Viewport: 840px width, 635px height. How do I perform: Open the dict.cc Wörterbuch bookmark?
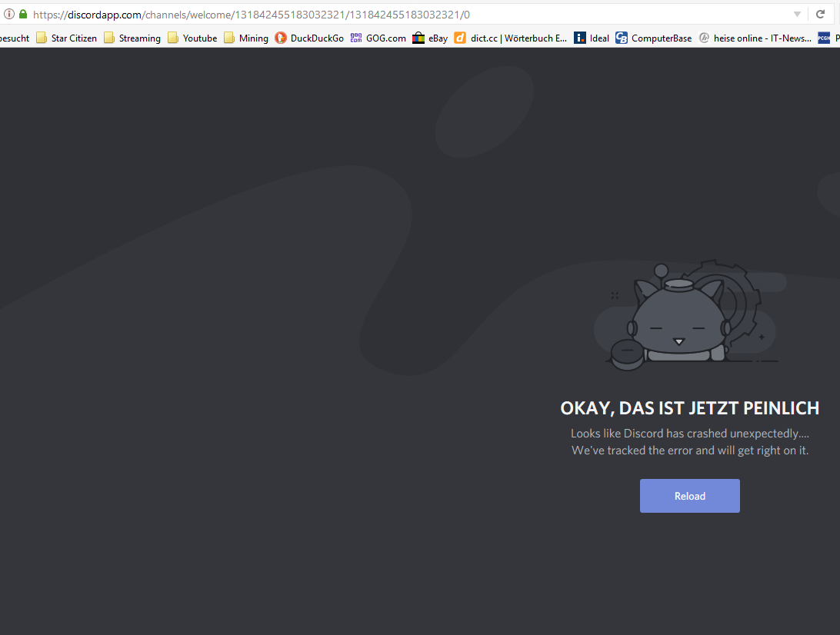tap(511, 38)
